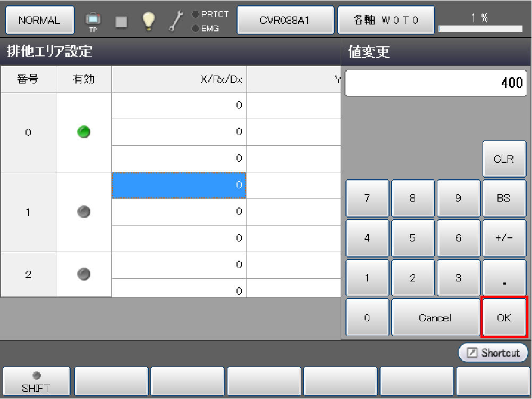Click the X/Rx/Dx column header
This screenshot has height=399, width=532.
[179, 79]
